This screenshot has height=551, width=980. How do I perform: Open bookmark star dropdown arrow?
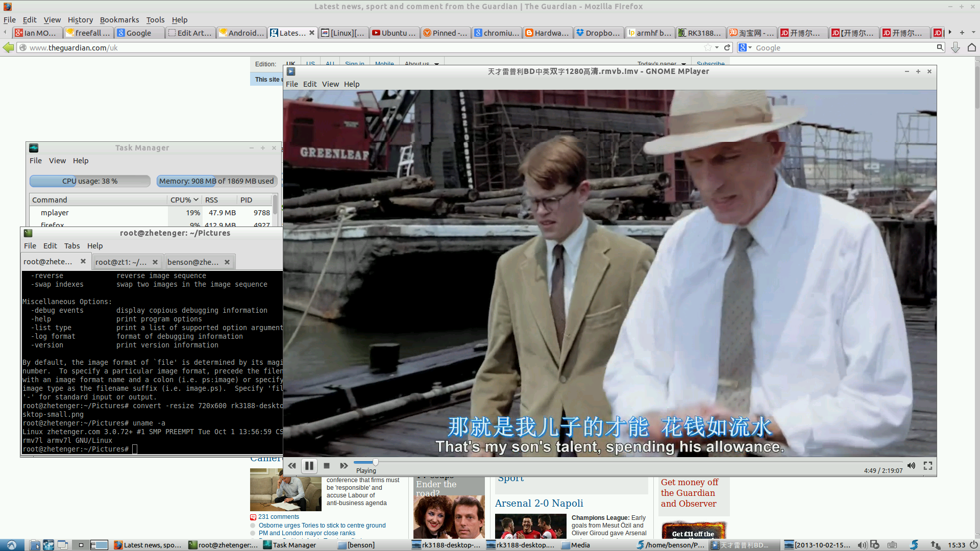coord(717,47)
